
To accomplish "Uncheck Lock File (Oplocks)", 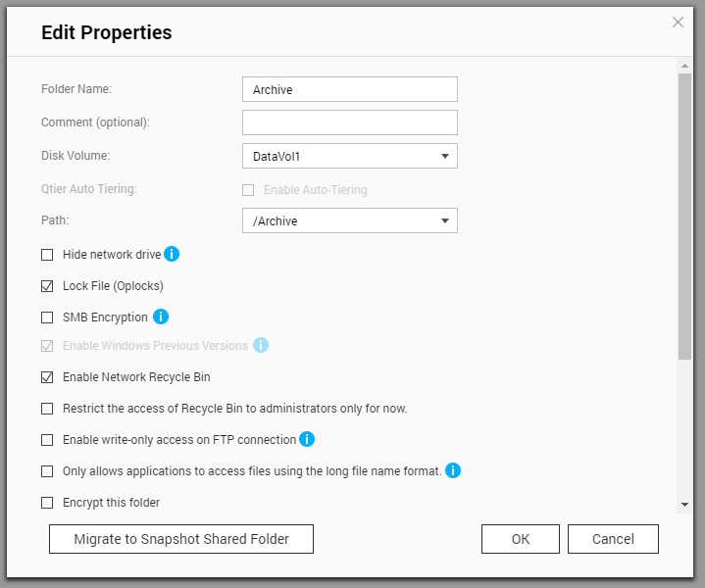I will coord(47,286).
